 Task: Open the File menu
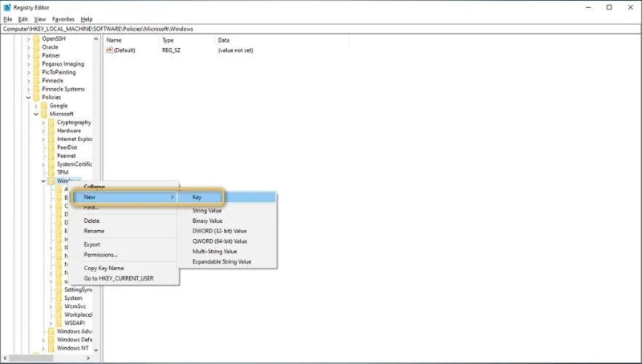click(8, 19)
